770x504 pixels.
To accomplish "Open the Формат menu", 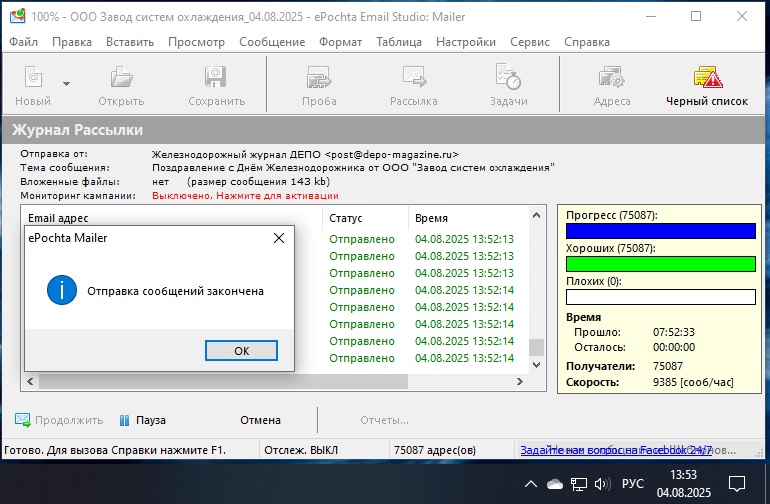I will pos(340,42).
